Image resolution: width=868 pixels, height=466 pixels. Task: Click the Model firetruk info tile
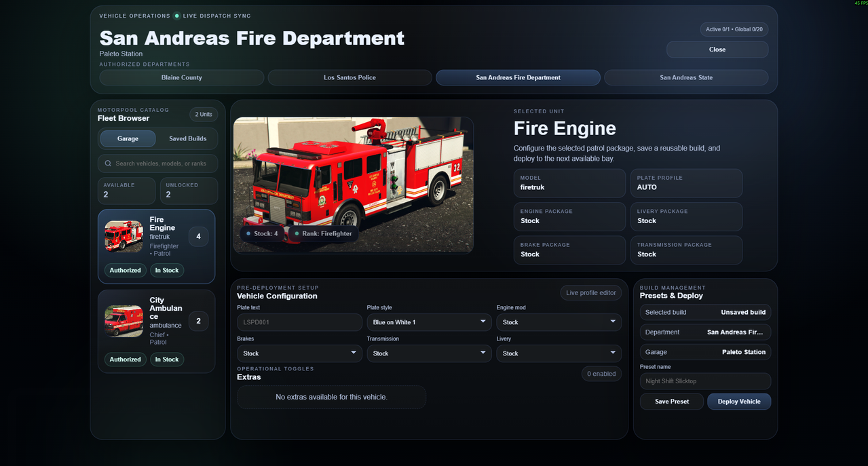(569, 183)
